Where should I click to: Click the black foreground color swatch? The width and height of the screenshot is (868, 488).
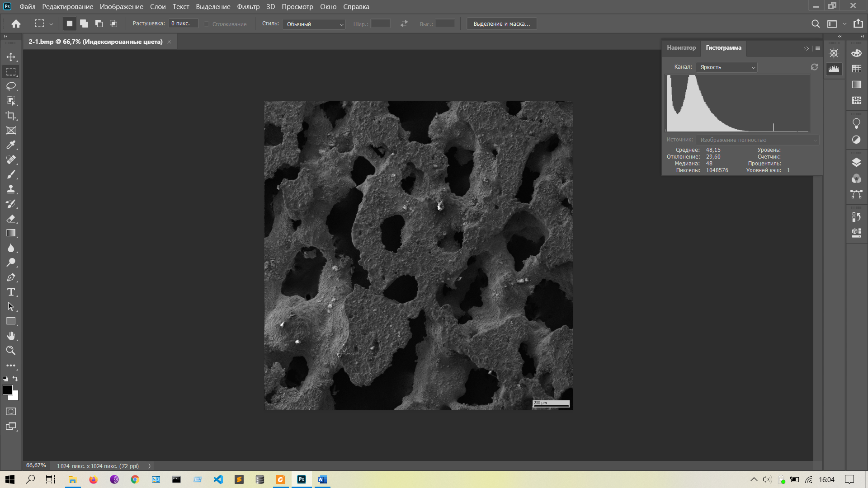click(7, 390)
